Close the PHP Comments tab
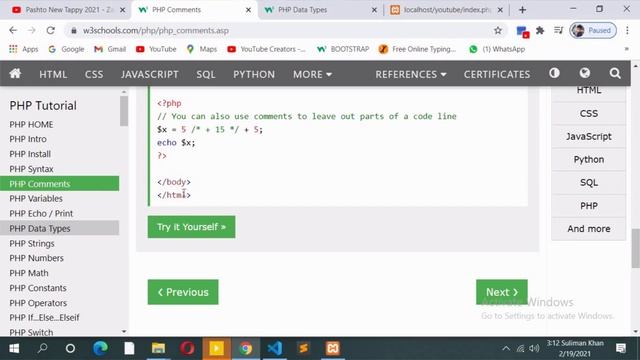Screen dimensions: 640x360 pos(248,10)
